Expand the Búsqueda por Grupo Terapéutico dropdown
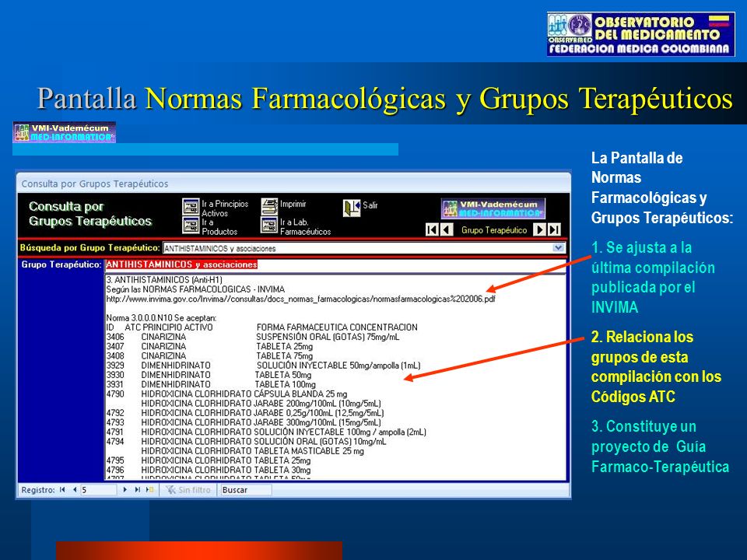The width and height of the screenshot is (747, 560). [x=559, y=247]
